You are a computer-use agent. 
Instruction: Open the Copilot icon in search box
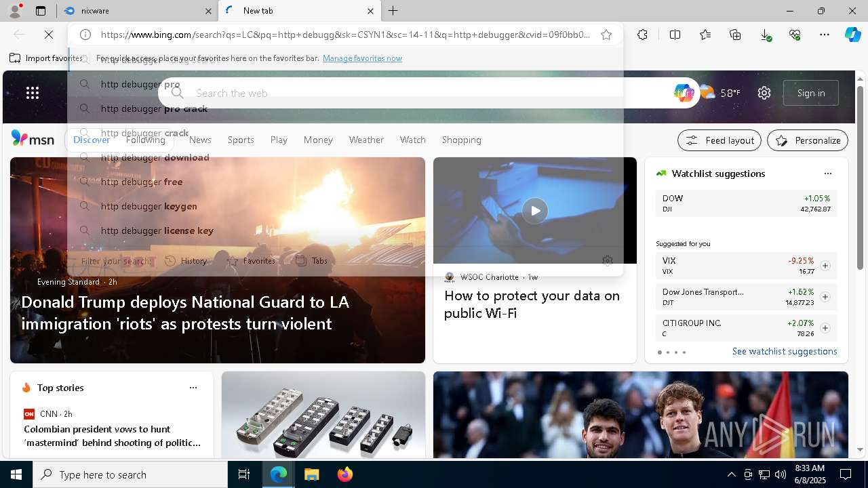pyautogui.click(x=684, y=93)
